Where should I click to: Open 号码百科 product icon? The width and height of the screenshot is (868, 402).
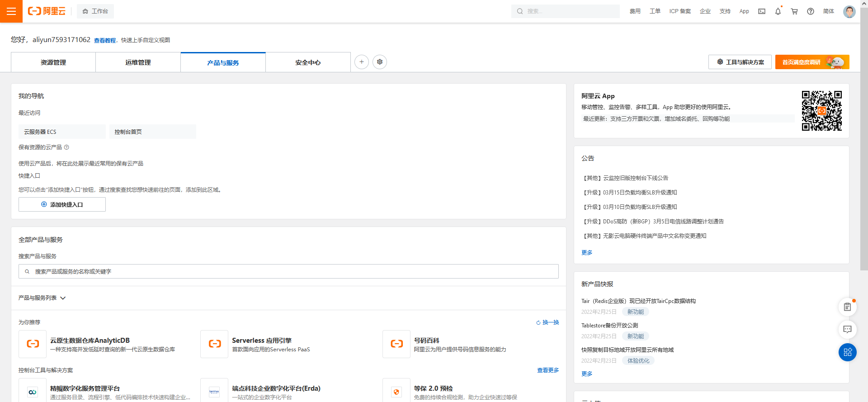[x=396, y=344]
